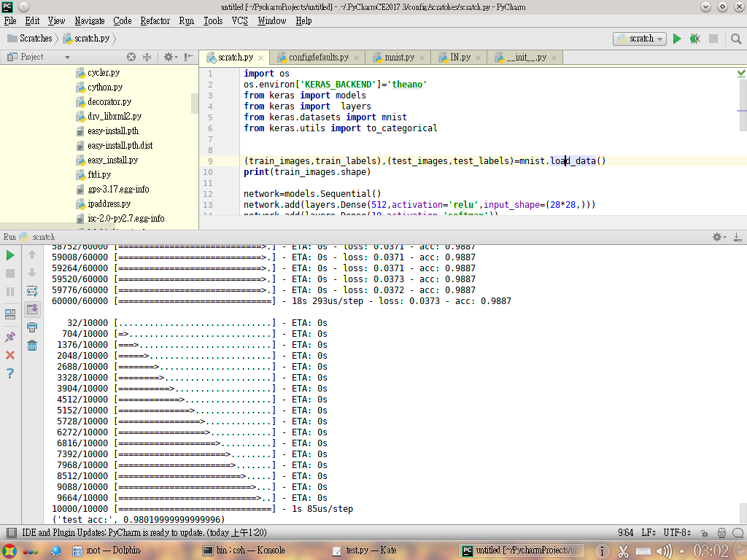The width and height of the screenshot is (747, 560).
Task: Close the Run tab with red X
Action: click(x=10, y=355)
